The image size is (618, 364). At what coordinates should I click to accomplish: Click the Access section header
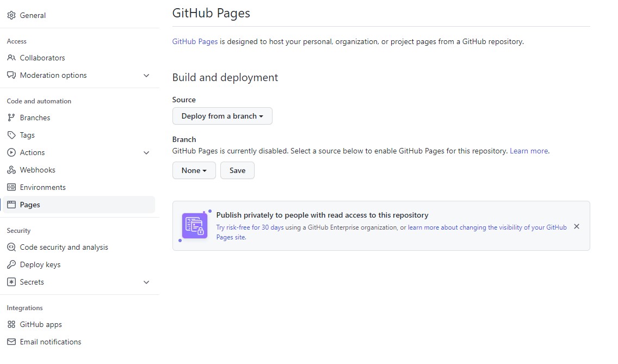point(16,41)
